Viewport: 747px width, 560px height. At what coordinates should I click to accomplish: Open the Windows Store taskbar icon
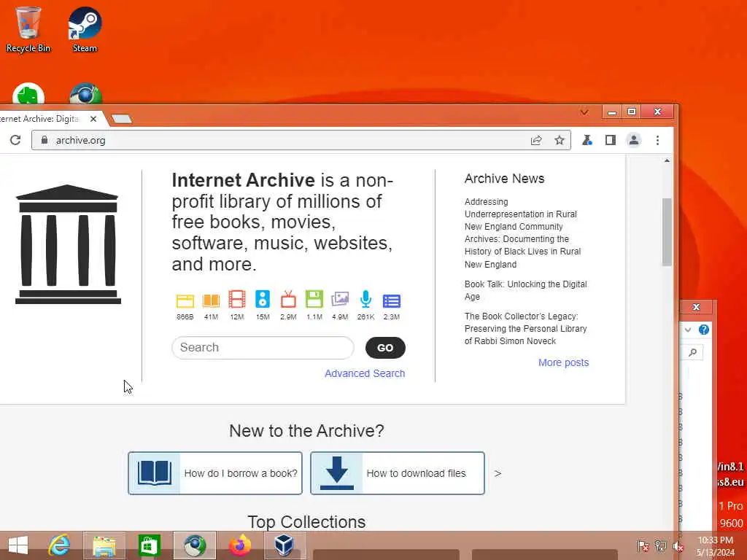click(x=149, y=545)
